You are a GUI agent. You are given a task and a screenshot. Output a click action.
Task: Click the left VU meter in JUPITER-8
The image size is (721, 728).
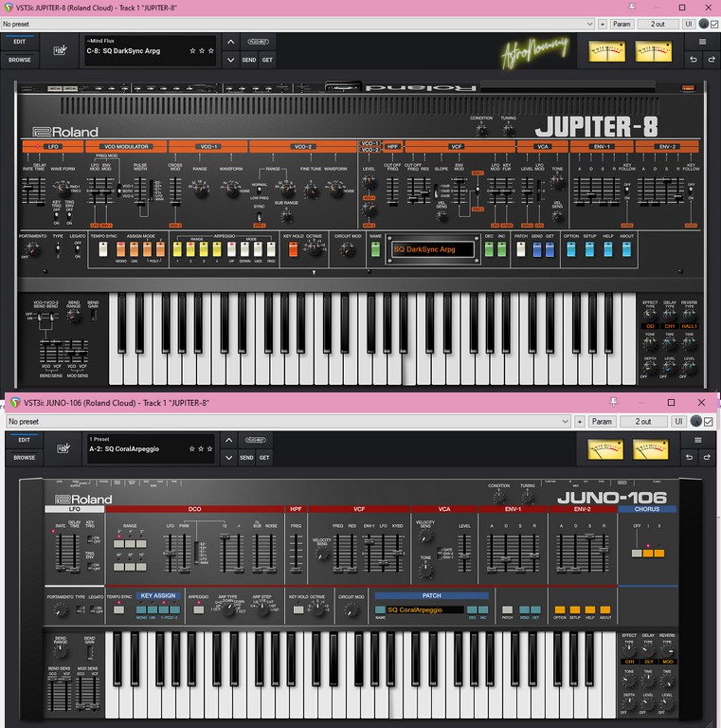606,51
